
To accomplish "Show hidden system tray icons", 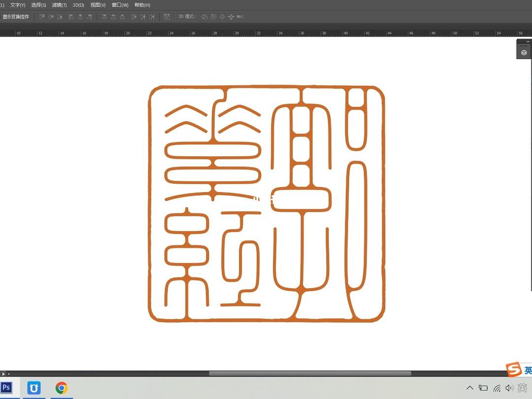I will pyautogui.click(x=469, y=388).
